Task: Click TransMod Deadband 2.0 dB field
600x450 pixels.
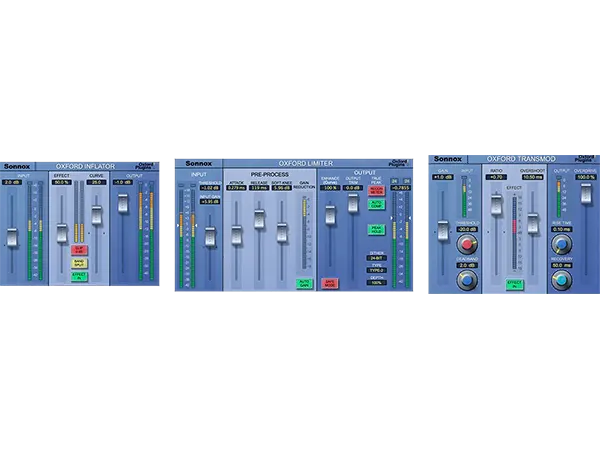Action: tap(467, 265)
